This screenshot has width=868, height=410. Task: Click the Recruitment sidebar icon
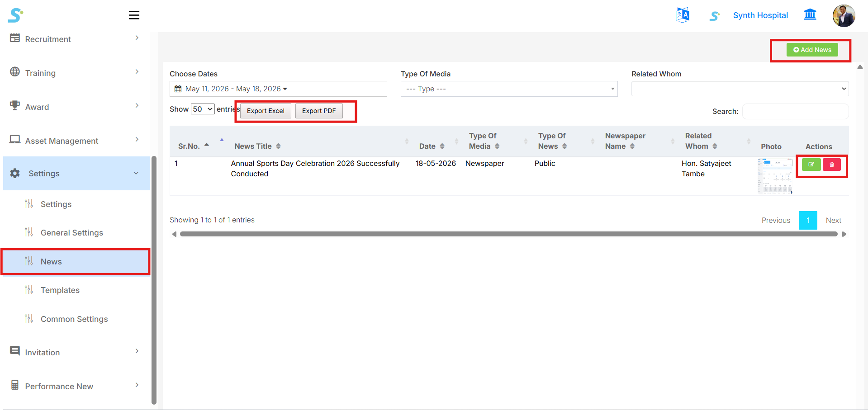click(15, 38)
